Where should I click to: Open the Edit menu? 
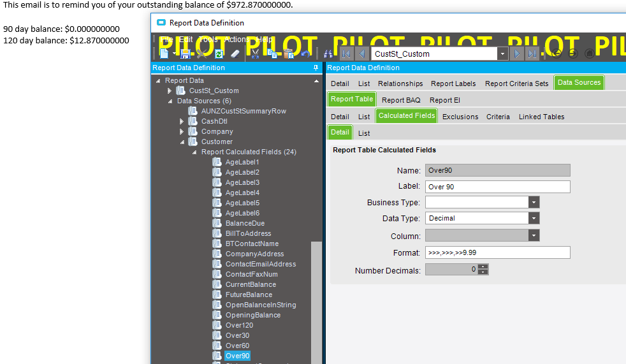(186, 39)
